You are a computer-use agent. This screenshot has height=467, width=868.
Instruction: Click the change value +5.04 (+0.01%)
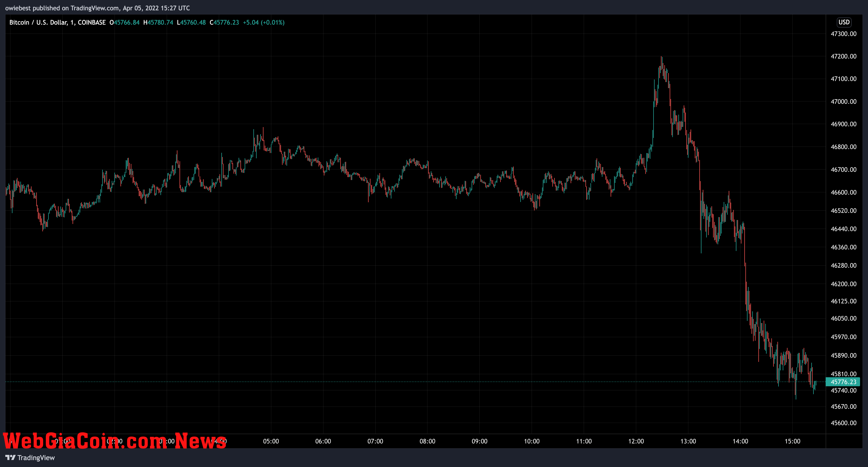pyautogui.click(x=263, y=22)
